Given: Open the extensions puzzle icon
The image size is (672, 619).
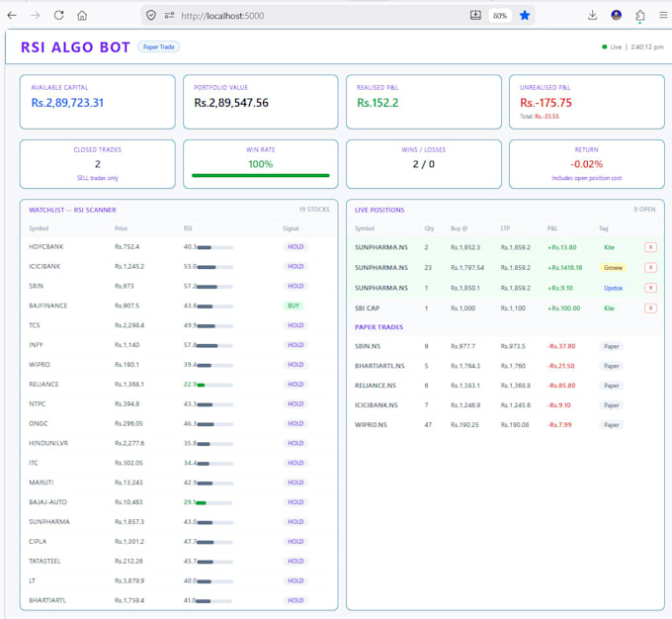Looking at the screenshot, I should click(639, 16).
